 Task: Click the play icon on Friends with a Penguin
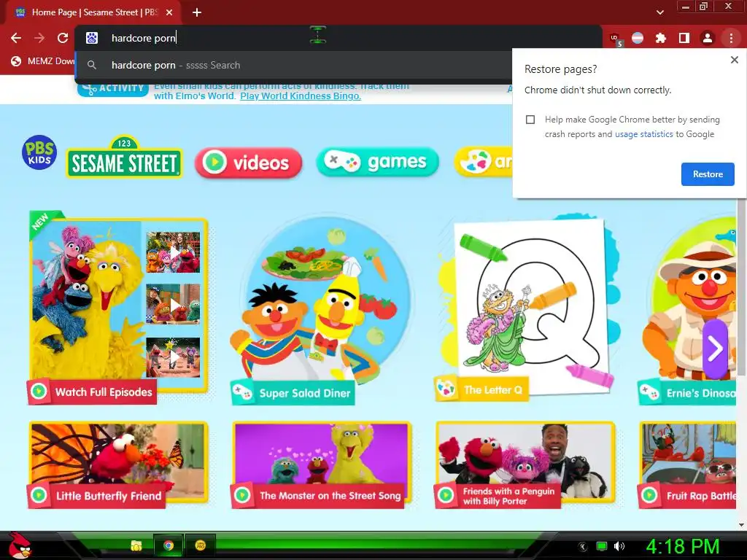[x=446, y=495]
